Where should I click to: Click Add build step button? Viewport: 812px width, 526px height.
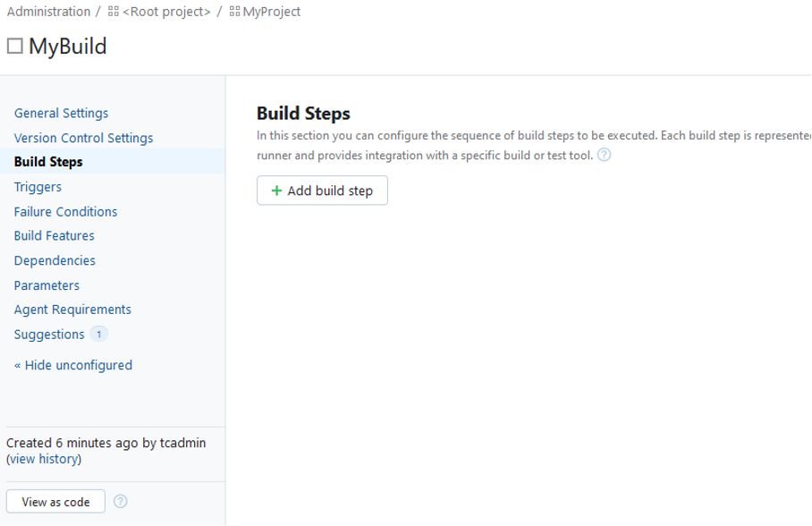[x=322, y=191]
